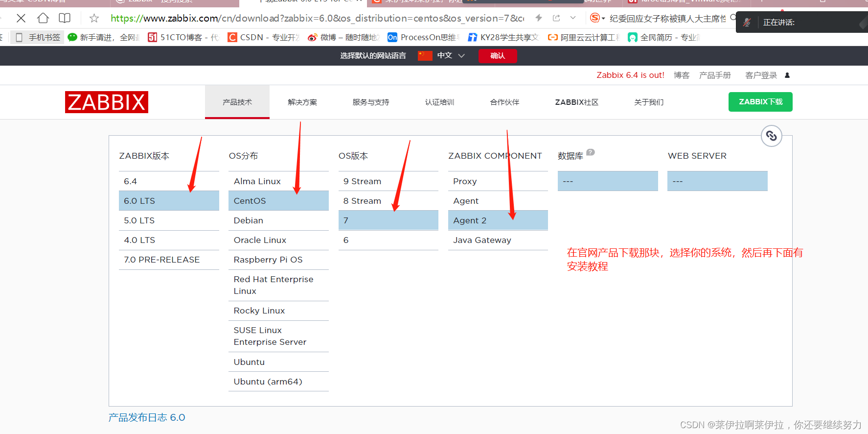Open the CSDN bookmark

click(263, 37)
